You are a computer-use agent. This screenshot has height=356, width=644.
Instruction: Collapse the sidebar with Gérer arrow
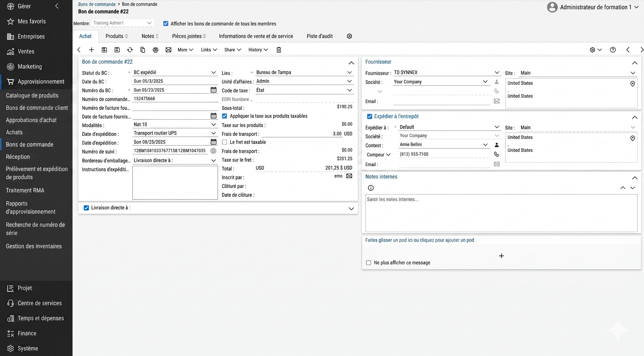pyautogui.click(x=57, y=6)
